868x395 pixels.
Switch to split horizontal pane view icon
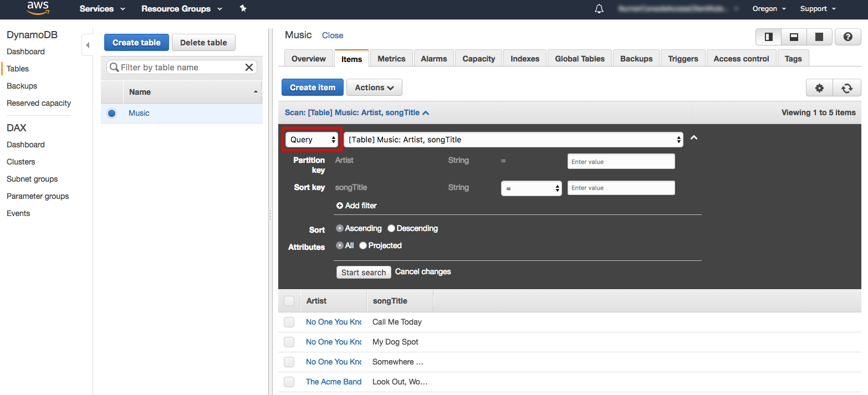click(x=794, y=37)
